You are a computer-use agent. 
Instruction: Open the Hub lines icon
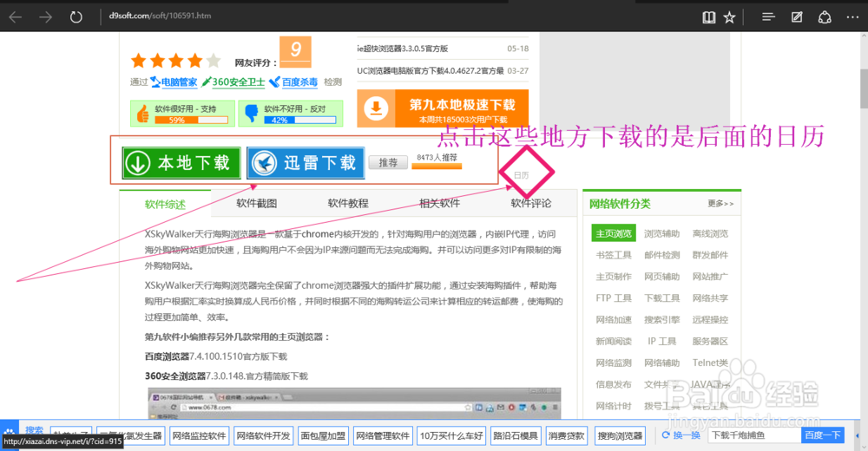coord(768,17)
